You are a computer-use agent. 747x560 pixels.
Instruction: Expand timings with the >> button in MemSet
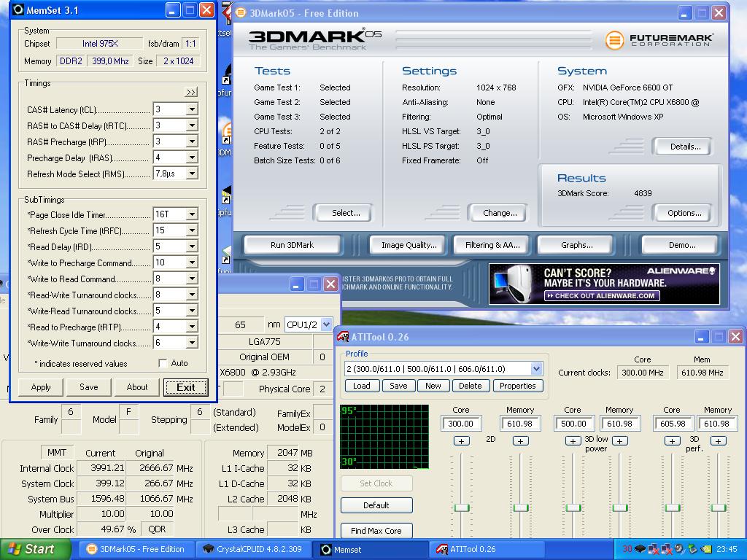(191, 92)
